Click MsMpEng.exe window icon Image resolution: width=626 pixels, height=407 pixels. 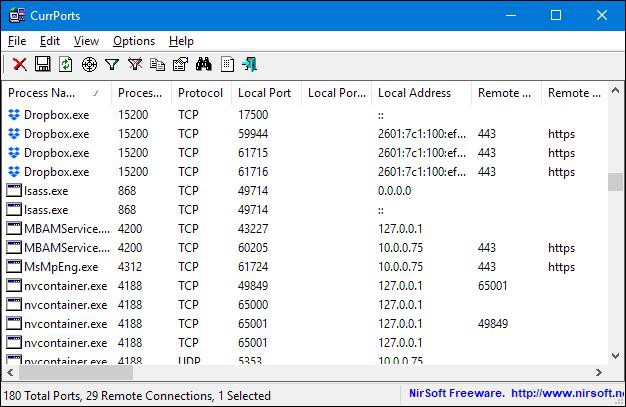pyautogui.click(x=14, y=266)
